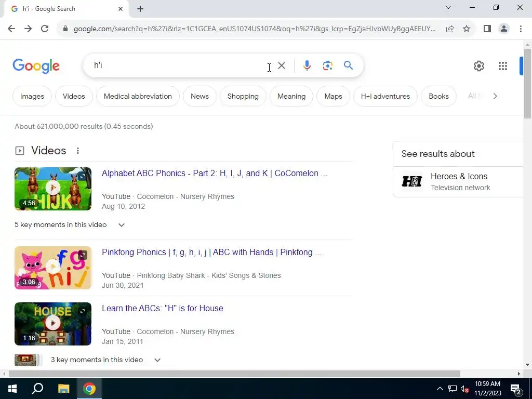The height and width of the screenshot is (399, 532).
Task: Open the Alphabet ABC Phonics video link
Action: [x=215, y=174]
